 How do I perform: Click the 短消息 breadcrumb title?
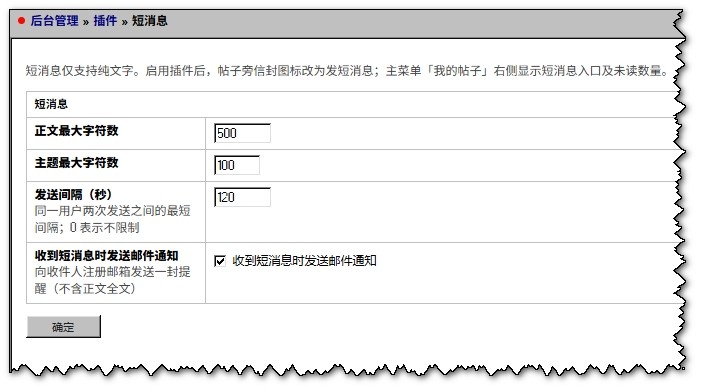[x=150, y=21]
